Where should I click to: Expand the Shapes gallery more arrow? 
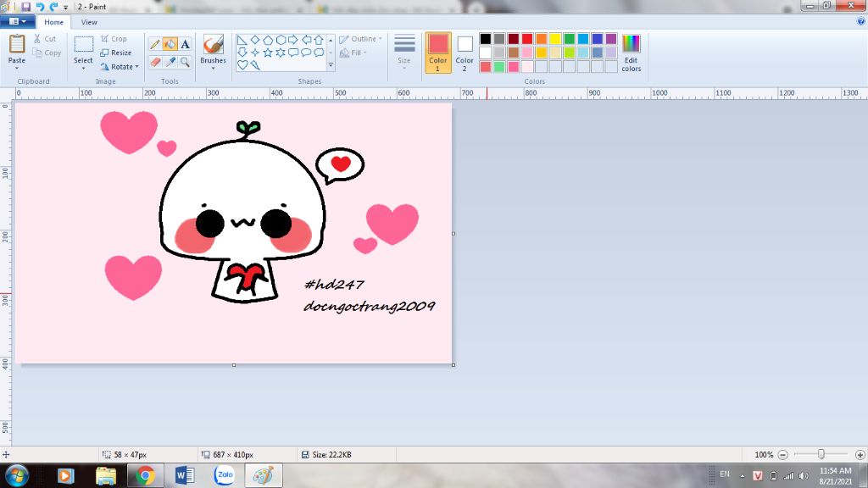coord(331,65)
